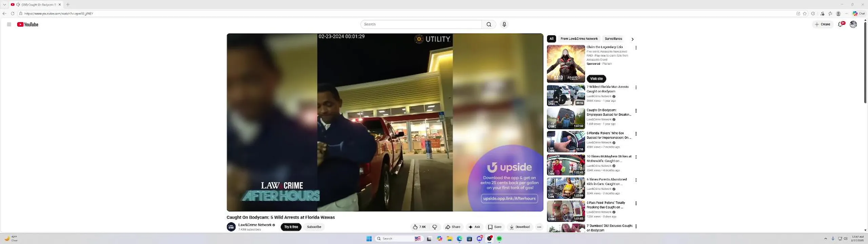Click the Try it free button
The height and width of the screenshot is (244, 868).
coord(291,227)
